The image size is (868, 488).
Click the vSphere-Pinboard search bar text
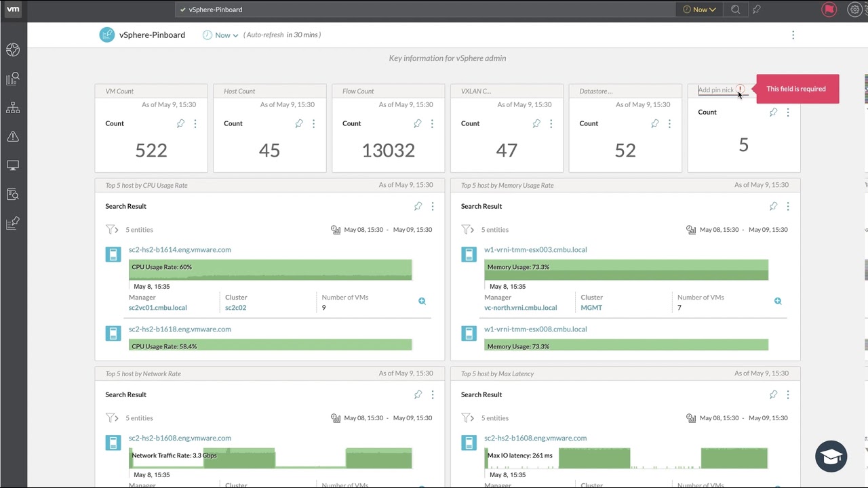pyautogui.click(x=216, y=9)
